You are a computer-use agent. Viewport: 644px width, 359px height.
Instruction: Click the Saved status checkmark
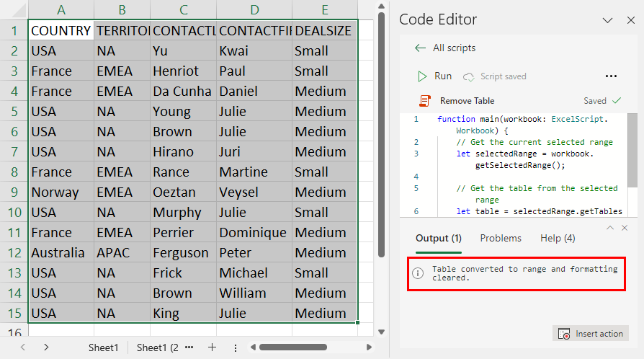click(x=617, y=101)
